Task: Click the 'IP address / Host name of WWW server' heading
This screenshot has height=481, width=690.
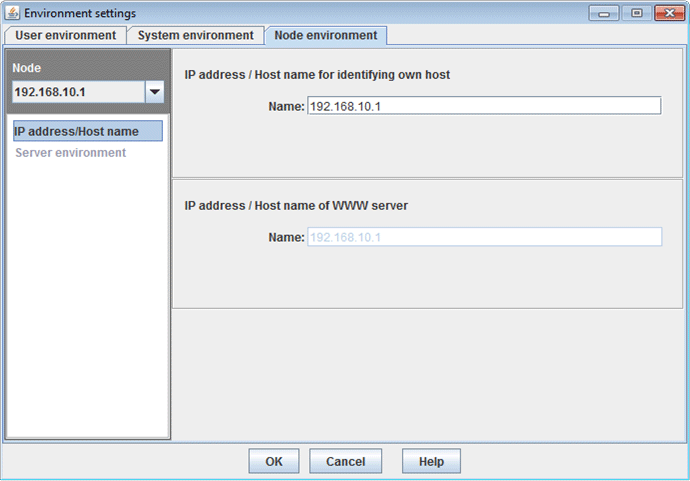Action: 296,206
